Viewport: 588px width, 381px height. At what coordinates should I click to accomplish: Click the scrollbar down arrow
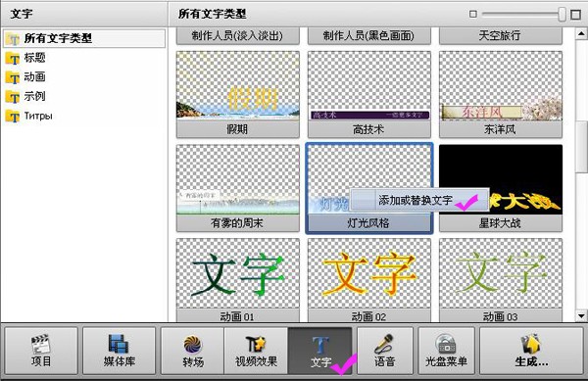point(581,316)
